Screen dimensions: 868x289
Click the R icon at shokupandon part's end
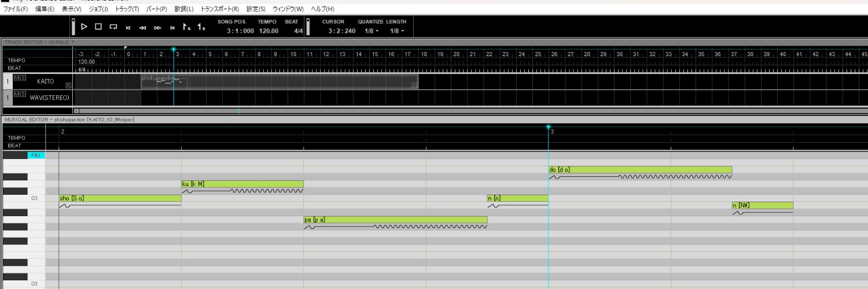(x=414, y=85)
